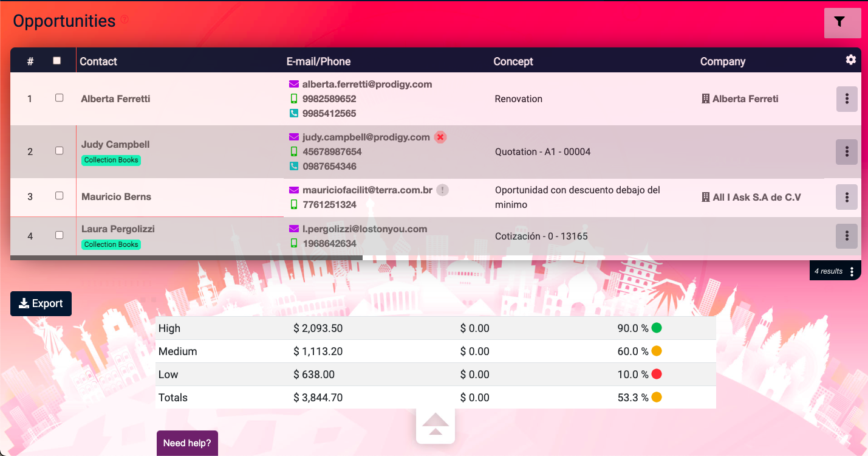
Task: Open contact Alberta Ferretti
Action: [115, 98]
